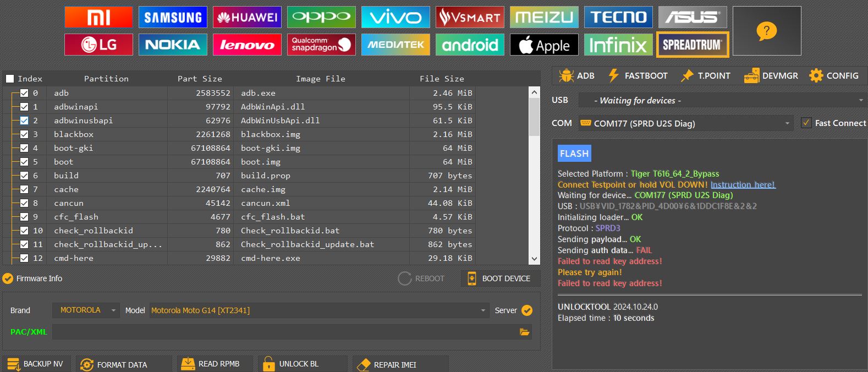Open the Android generic module
Viewport: 868px width, 372px height.
tap(470, 45)
